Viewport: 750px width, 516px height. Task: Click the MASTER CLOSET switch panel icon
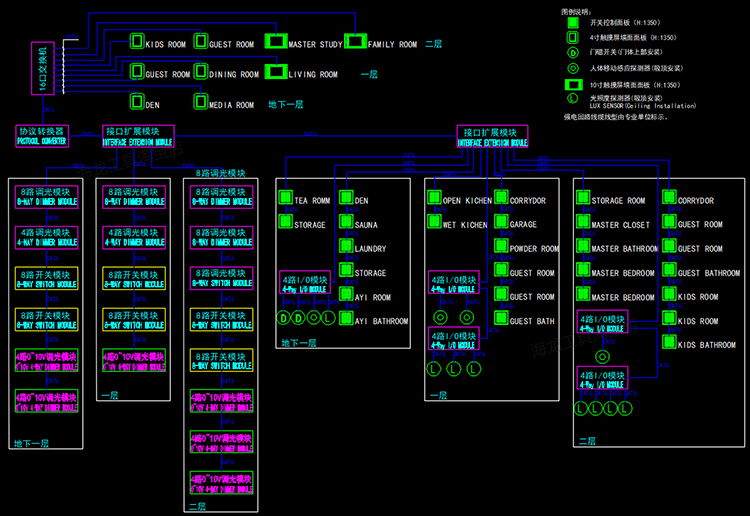coord(583,224)
